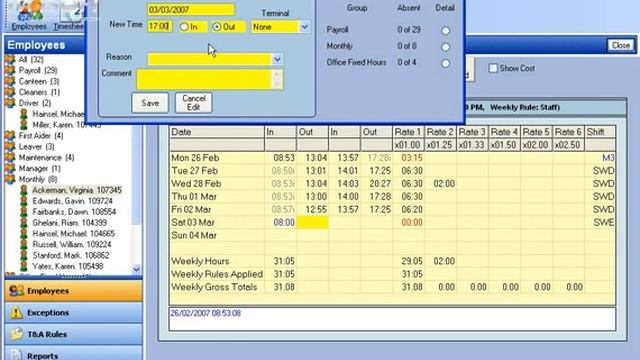The width and height of the screenshot is (640, 360).
Task: Click the New Time field
Action: click(x=160, y=27)
